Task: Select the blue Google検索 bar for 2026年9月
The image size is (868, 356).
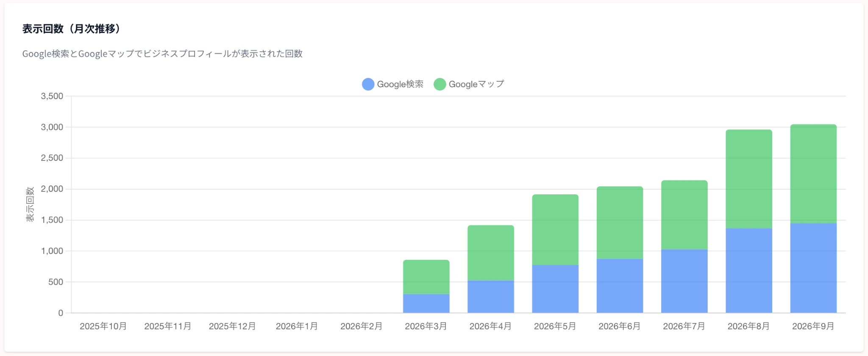Action: 813,268
